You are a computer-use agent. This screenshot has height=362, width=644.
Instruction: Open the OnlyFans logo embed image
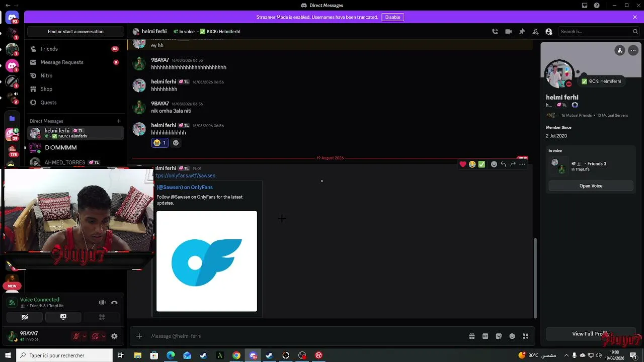pyautogui.click(x=207, y=261)
